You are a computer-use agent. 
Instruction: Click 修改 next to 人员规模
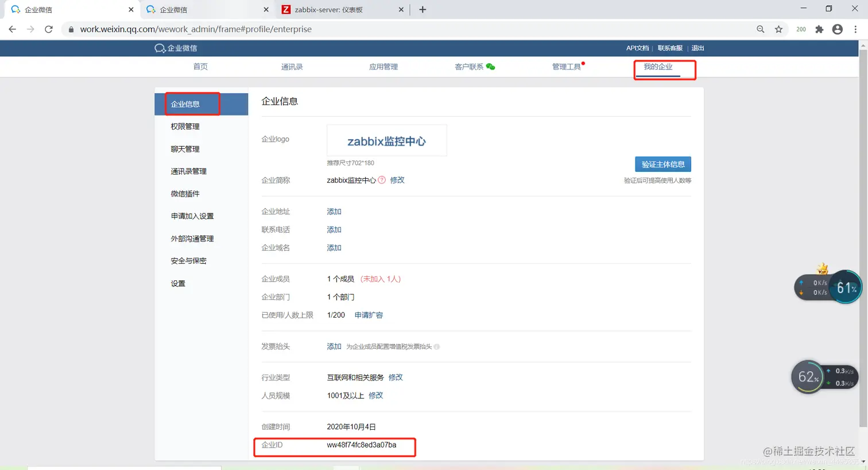[x=375, y=396]
